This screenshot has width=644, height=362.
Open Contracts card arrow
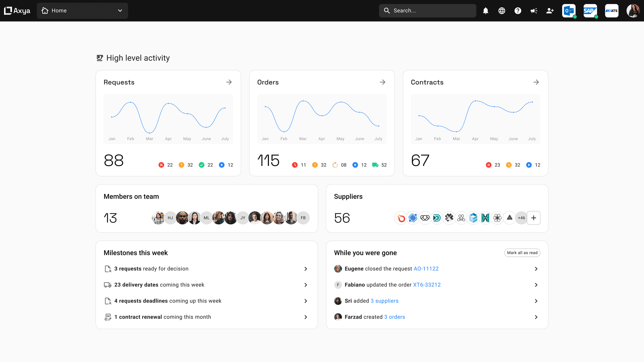pyautogui.click(x=536, y=82)
